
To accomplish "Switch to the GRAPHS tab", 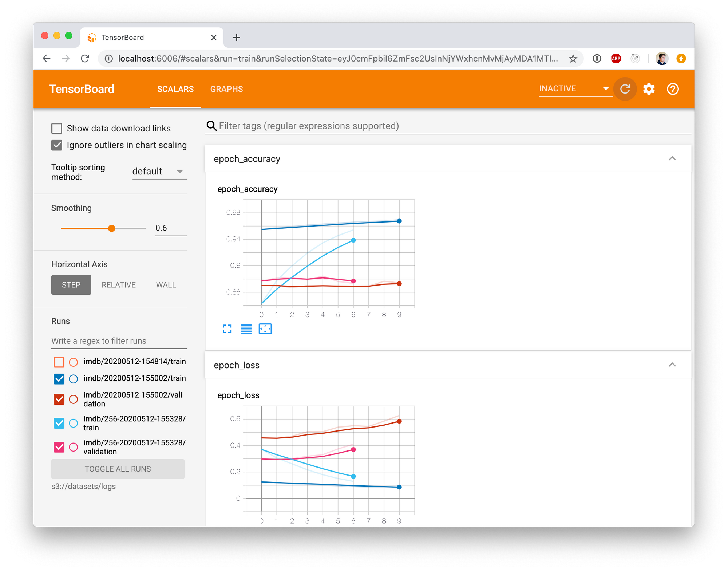I will tap(226, 89).
